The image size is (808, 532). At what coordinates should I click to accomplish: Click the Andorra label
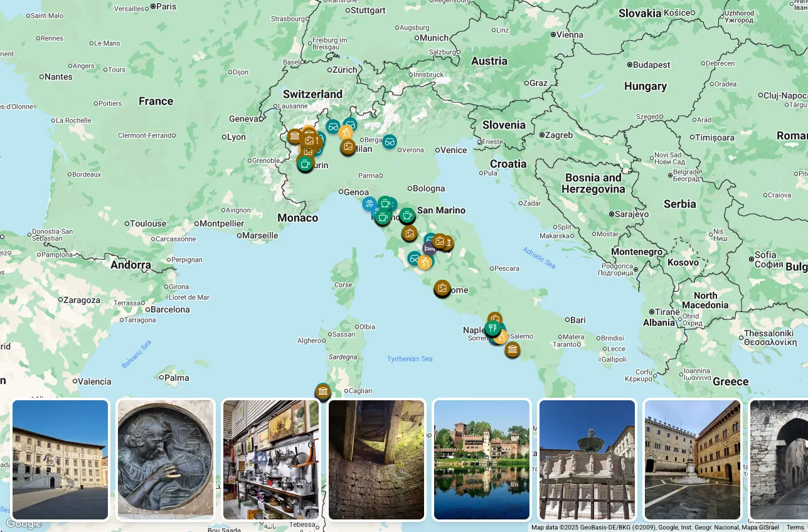[x=130, y=265]
